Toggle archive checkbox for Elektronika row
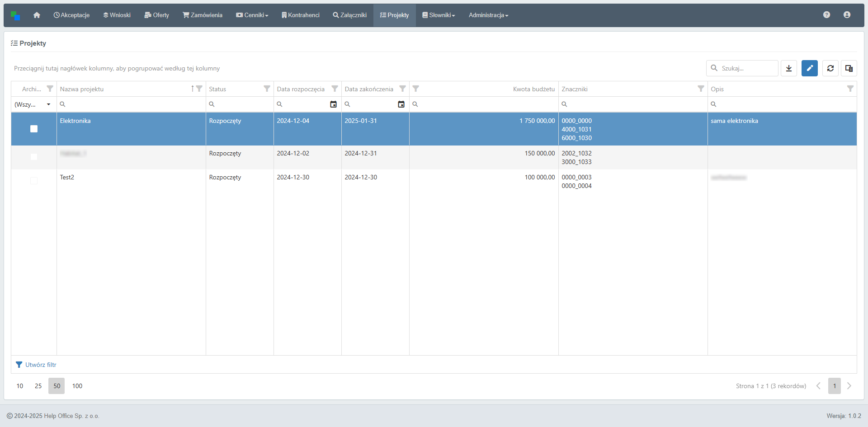The width and height of the screenshot is (868, 427). (34, 129)
